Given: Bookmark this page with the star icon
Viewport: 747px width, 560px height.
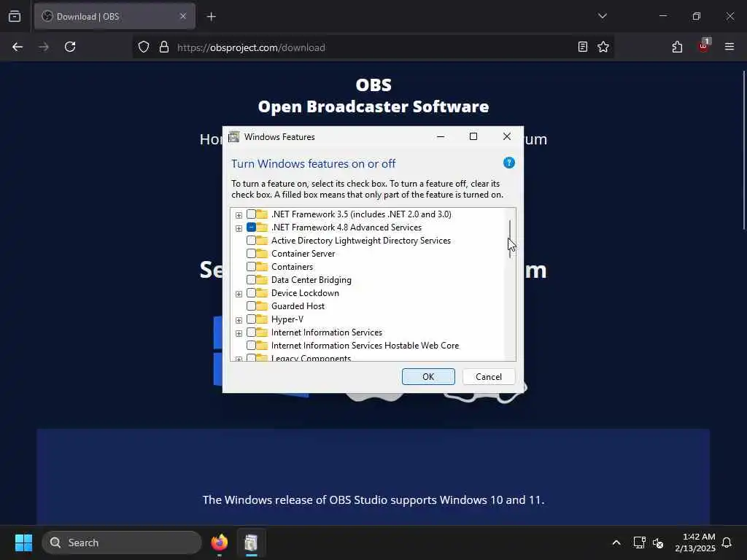Looking at the screenshot, I should (603, 47).
